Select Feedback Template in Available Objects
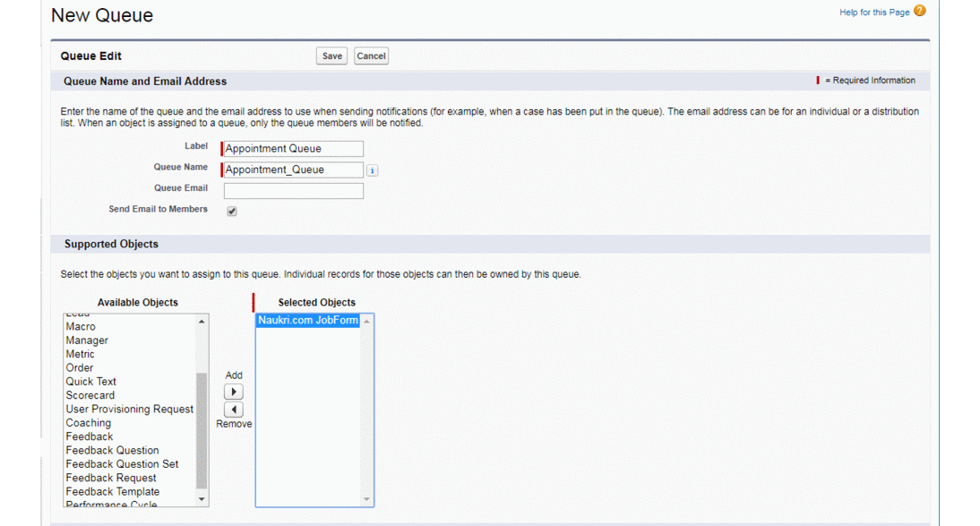This screenshot has width=980, height=526. 113,491
